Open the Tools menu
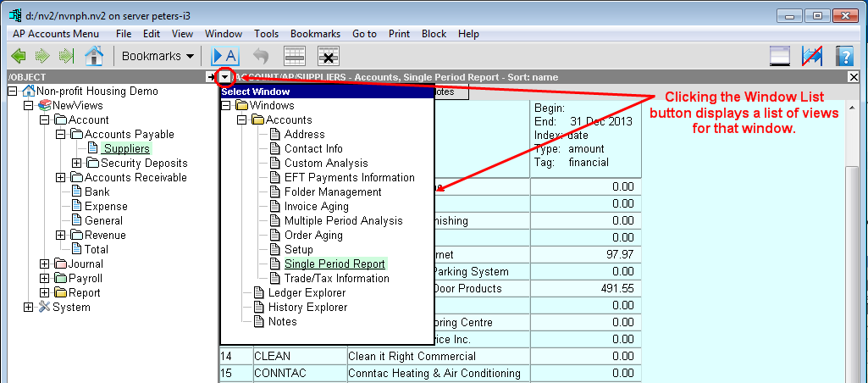The image size is (868, 383). click(266, 34)
